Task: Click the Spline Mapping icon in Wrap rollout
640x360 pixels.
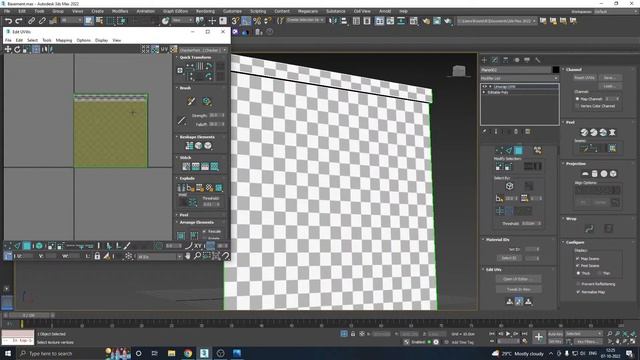Action: point(589,229)
